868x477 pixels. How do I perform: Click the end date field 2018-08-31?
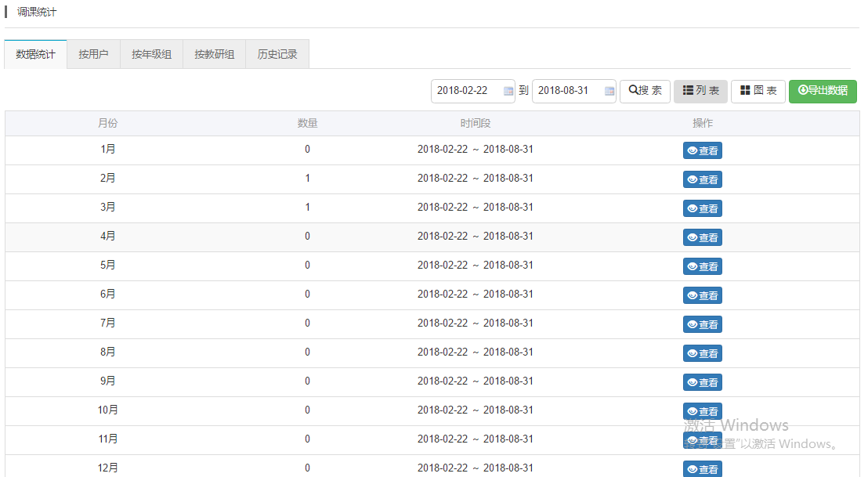(566, 91)
